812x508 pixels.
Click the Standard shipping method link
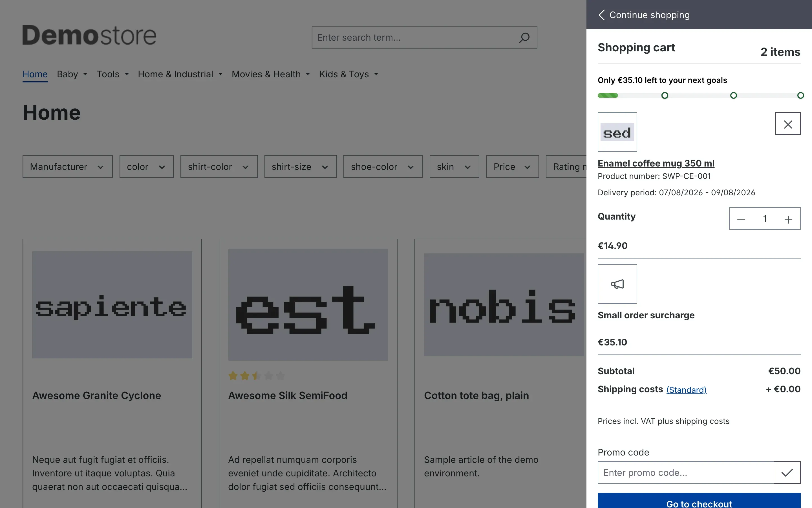coord(686,390)
